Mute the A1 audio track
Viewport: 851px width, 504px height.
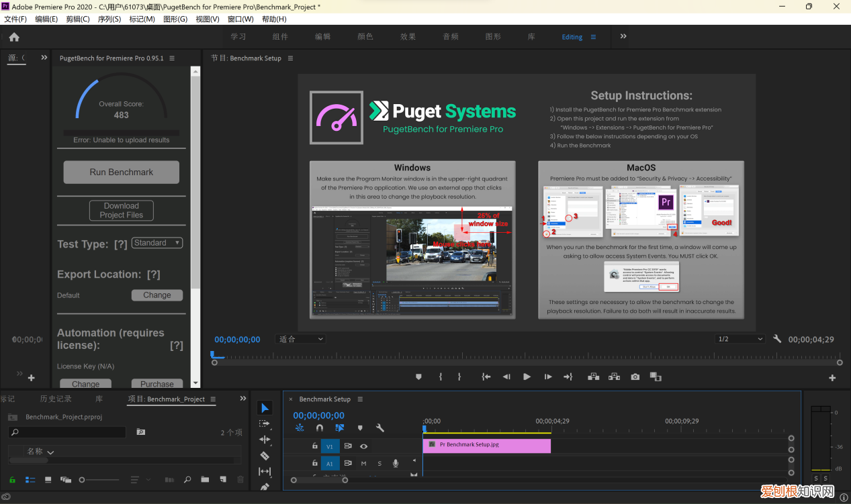(363, 463)
